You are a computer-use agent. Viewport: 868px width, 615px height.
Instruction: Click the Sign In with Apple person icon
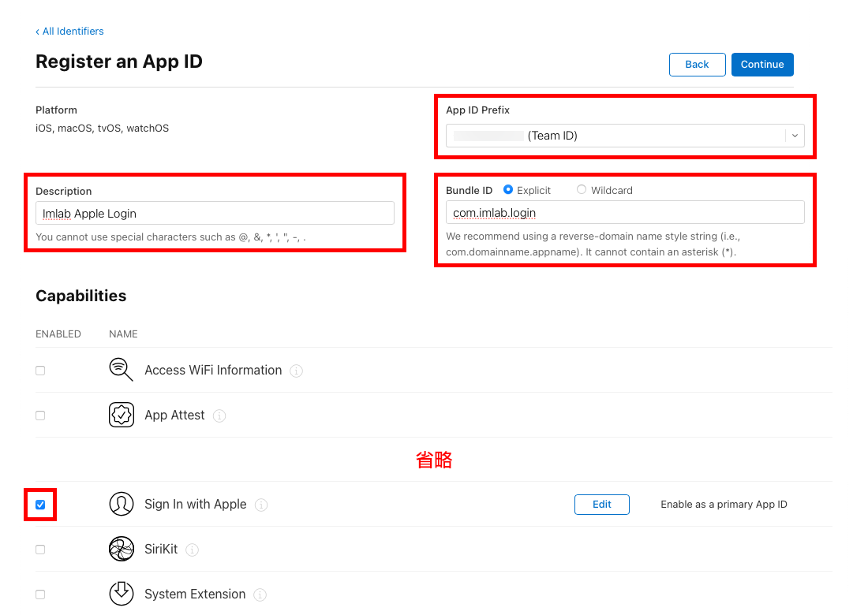[122, 504]
